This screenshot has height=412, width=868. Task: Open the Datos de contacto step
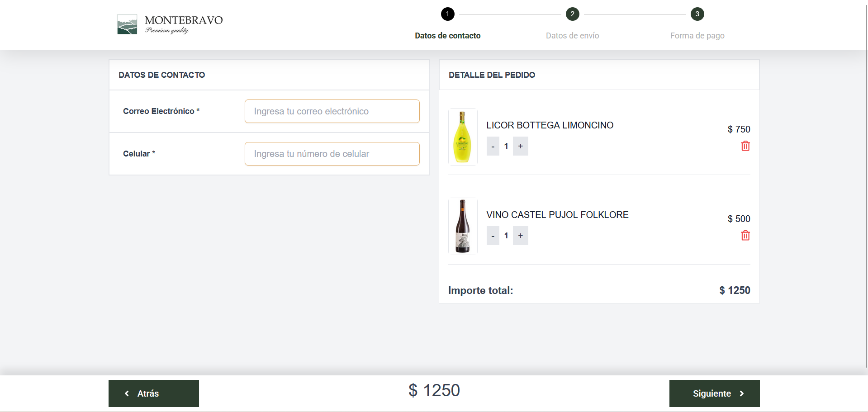click(x=447, y=36)
